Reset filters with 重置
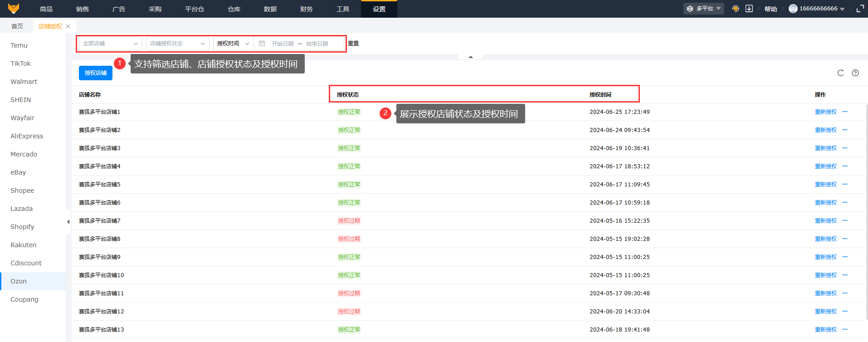868x342 pixels. [x=353, y=44]
